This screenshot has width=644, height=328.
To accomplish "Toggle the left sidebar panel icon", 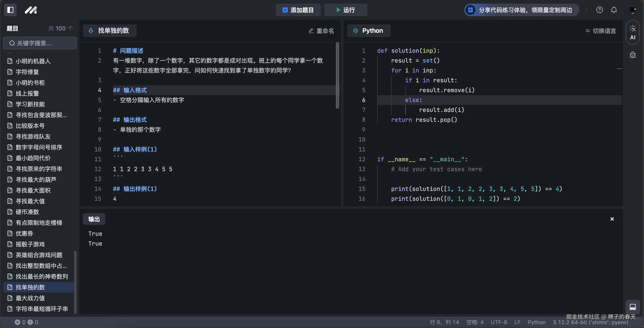I will coord(10,10).
